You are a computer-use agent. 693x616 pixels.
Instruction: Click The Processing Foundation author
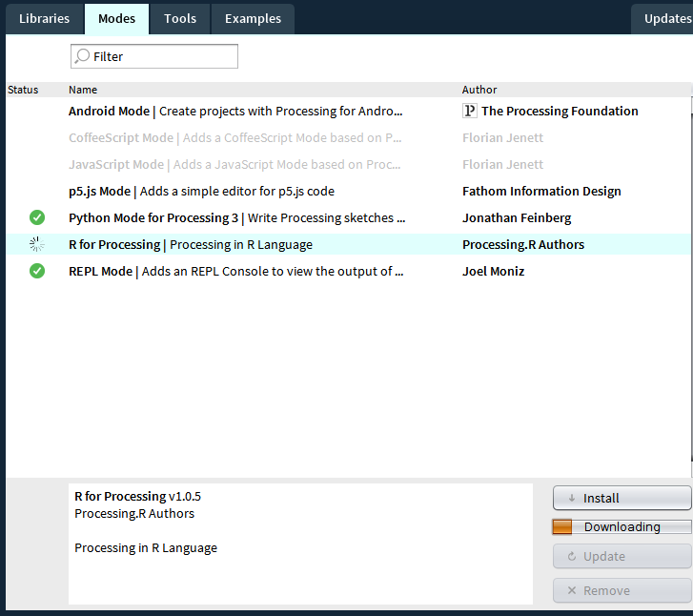[560, 111]
